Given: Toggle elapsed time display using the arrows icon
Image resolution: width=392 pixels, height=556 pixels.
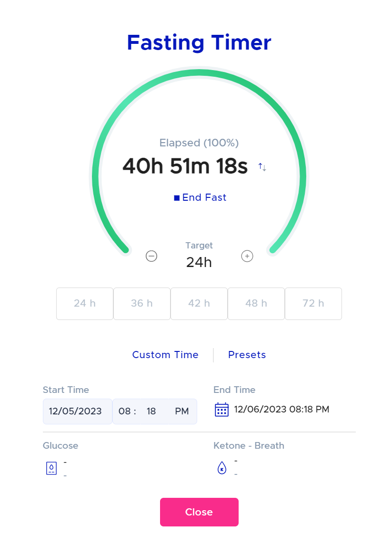Looking at the screenshot, I should [261, 167].
